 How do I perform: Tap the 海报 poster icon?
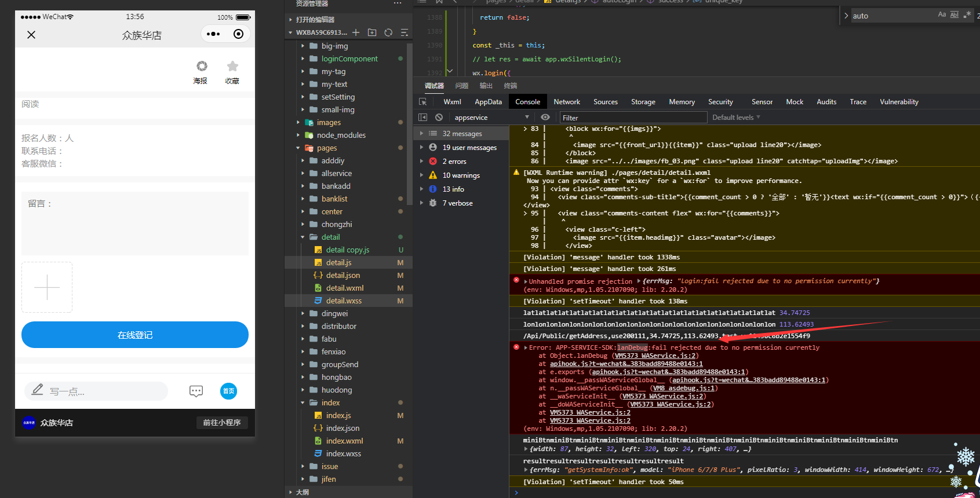(201, 72)
